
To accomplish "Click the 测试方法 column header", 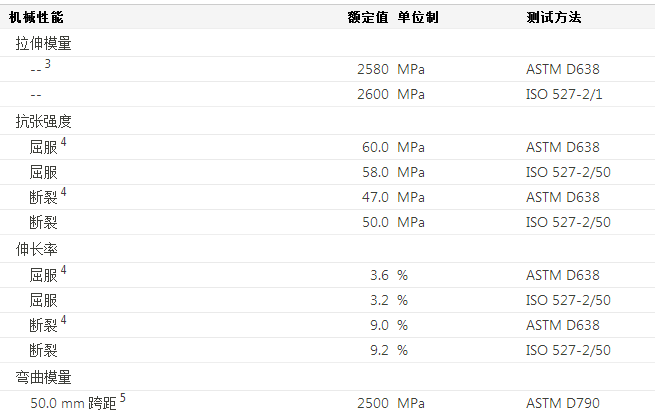I will (553, 18).
